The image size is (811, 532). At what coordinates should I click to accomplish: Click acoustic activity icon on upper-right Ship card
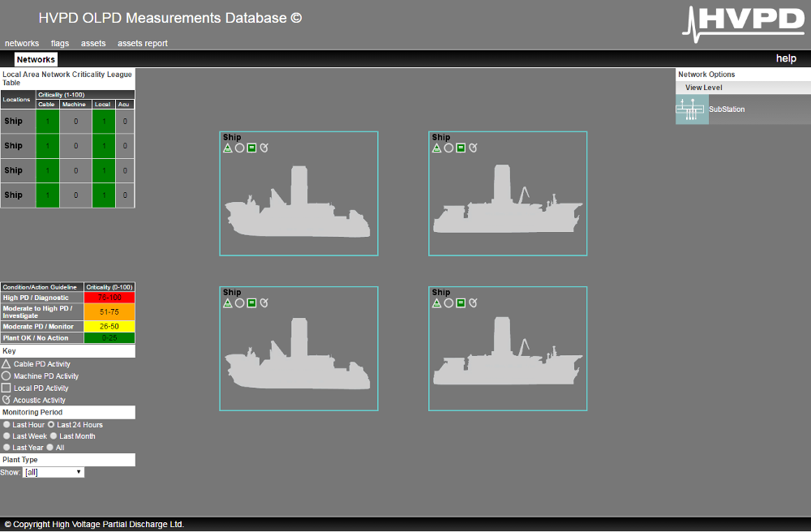473,148
